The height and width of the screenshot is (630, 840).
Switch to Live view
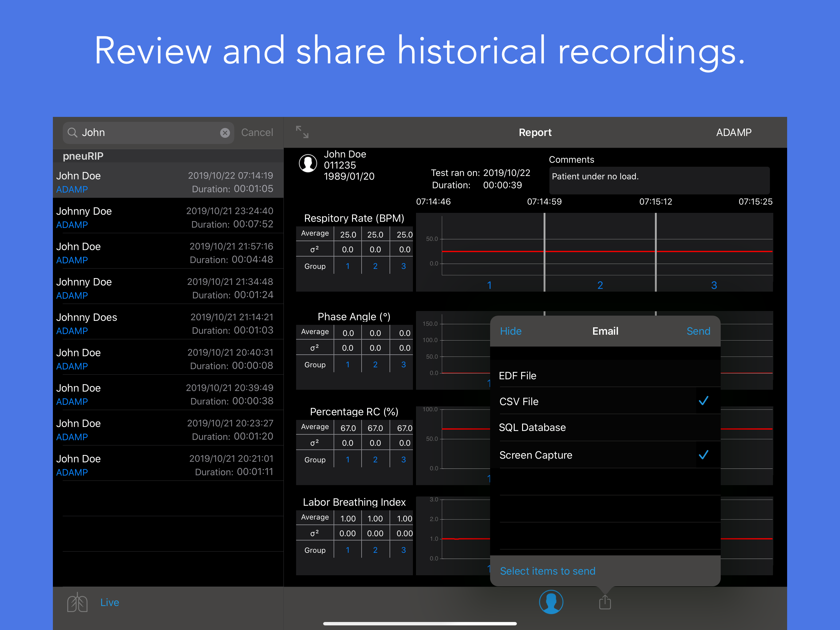109,602
